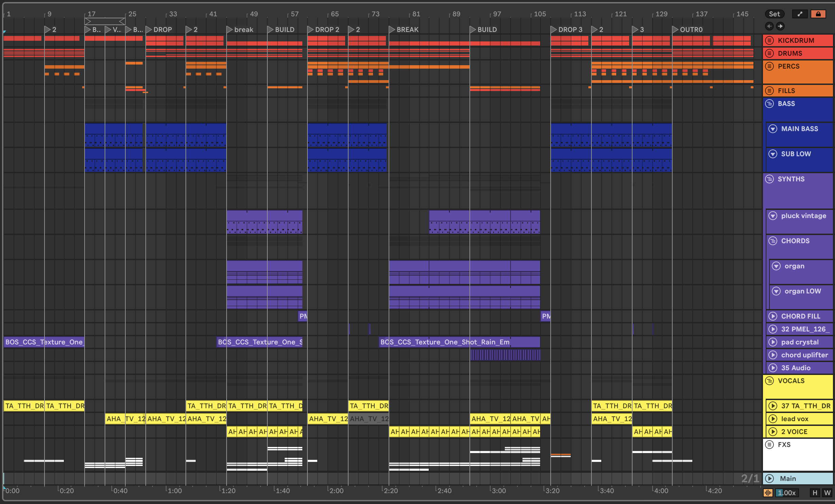
Task: Unfold the CHORD FILL track icon
Action: (773, 316)
